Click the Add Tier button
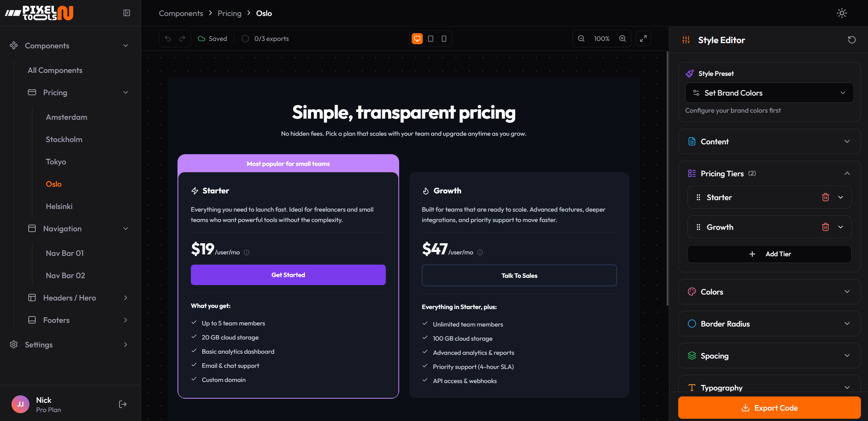The height and width of the screenshot is (421, 868). [x=769, y=254]
